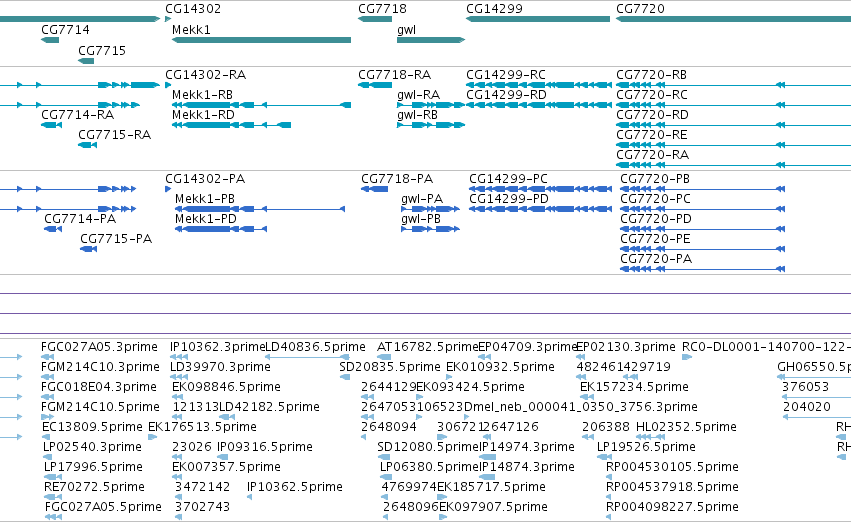Select the CG7715 gene label
851x522 pixels.
[102, 50]
